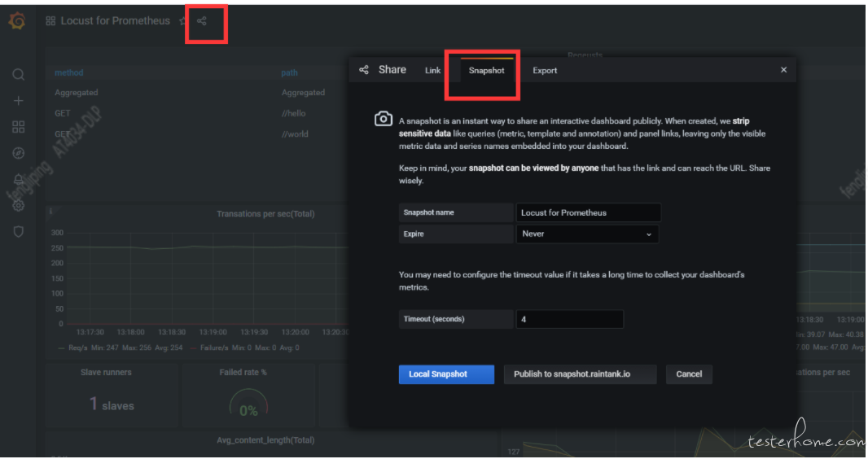This screenshot has height=459, width=868.
Task: Switch to the Export tab
Action: coord(545,70)
